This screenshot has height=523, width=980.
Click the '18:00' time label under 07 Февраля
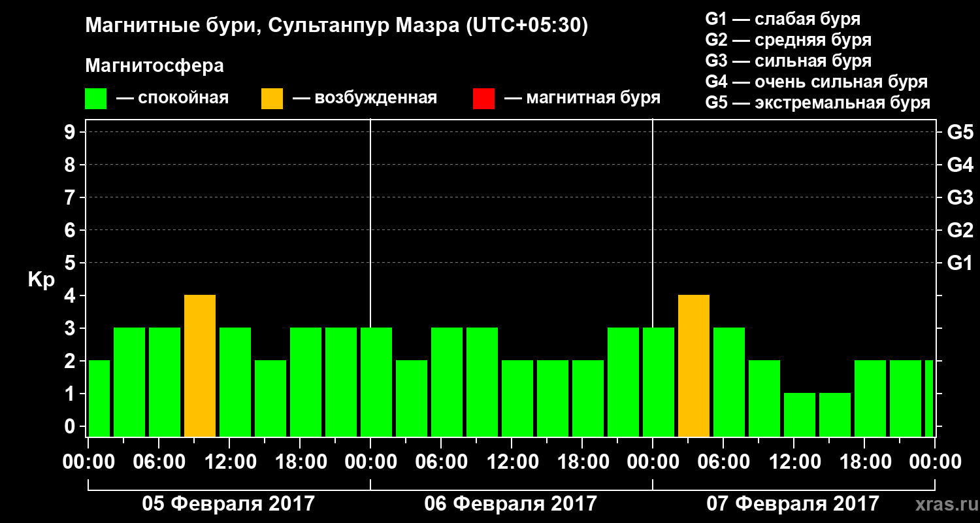click(864, 462)
